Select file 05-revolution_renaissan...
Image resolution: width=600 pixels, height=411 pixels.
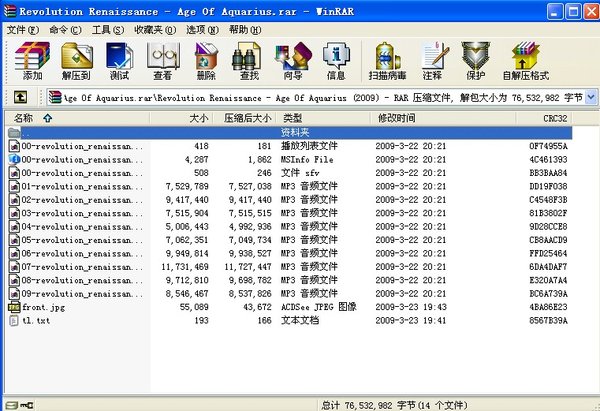[82, 240]
